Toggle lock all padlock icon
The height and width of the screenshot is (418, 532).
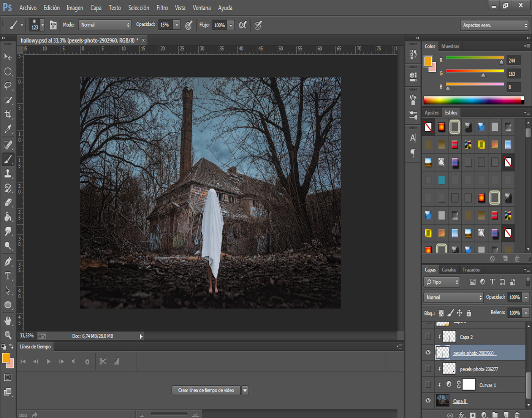469,313
